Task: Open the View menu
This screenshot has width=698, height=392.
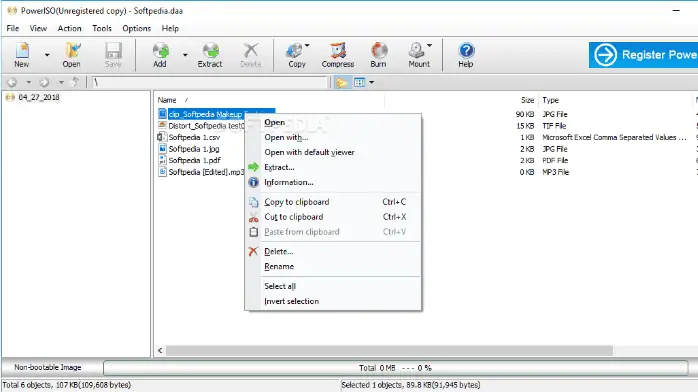Action: point(38,28)
